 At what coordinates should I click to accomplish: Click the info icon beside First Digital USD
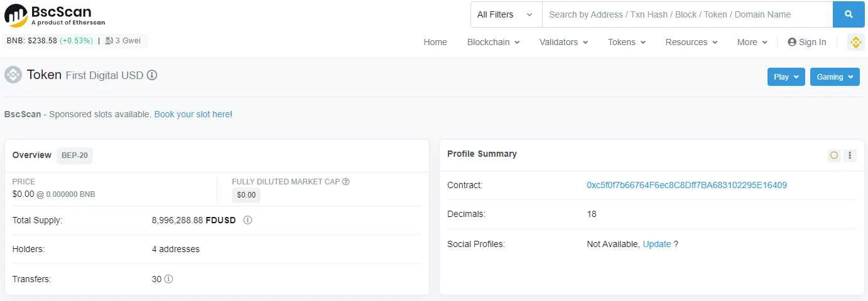(152, 75)
